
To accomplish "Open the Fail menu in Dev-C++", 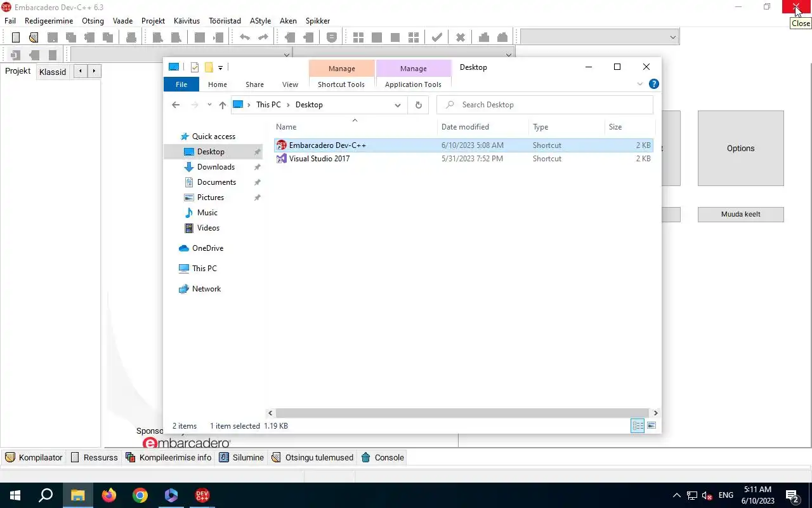I will [x=10, y=21].
